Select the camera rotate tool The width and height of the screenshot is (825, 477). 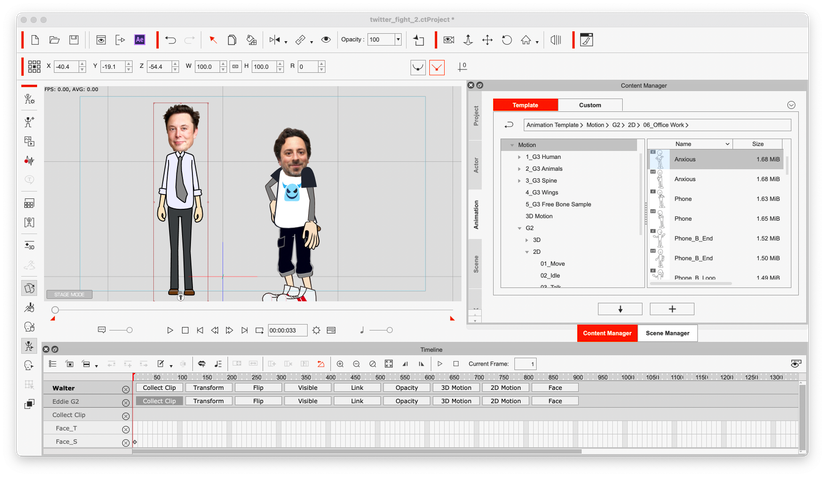(507, 40)
